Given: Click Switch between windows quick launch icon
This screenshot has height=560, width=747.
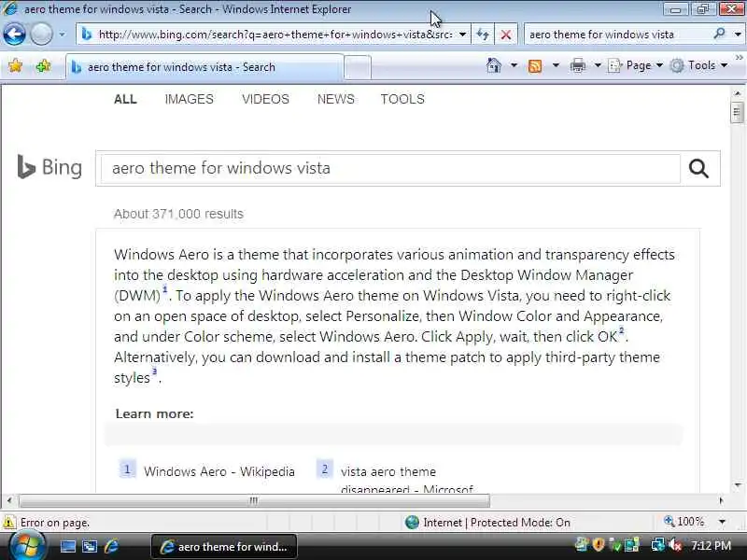Looking at the screenshot, I should (89, 546).
